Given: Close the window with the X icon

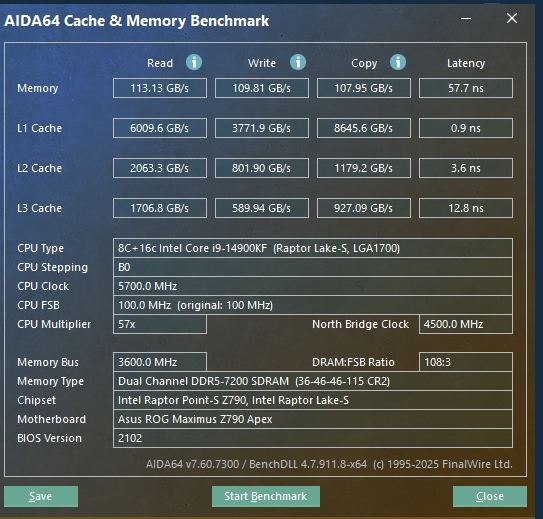Looking at the screenshot, I should click(x=512, y=18).
